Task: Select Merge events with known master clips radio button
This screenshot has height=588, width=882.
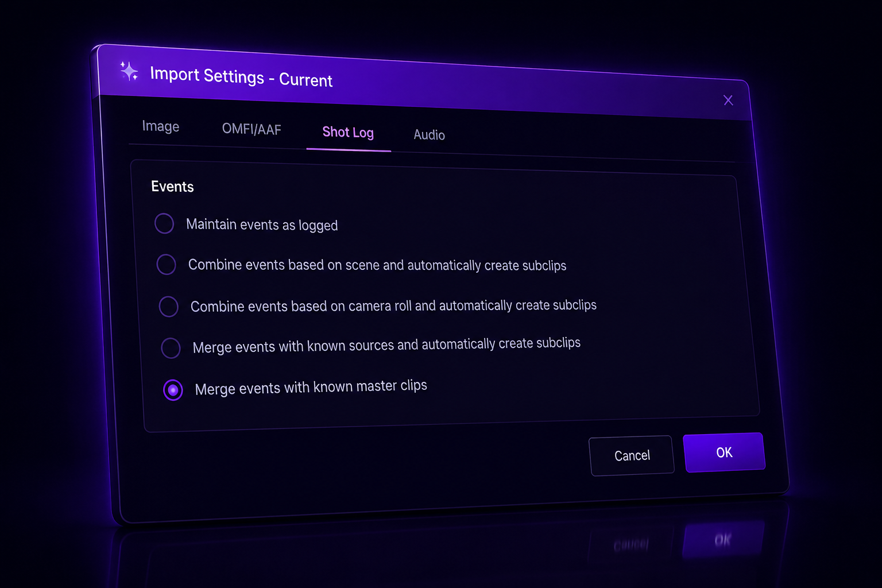Action: [x=173, y=390]
